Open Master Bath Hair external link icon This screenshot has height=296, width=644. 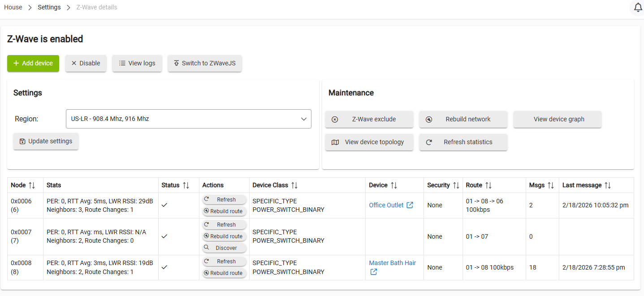(x=373, y=272)
